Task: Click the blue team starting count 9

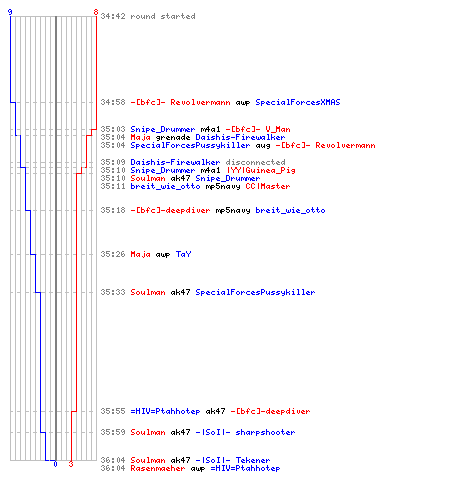Action: click(10, 12)
